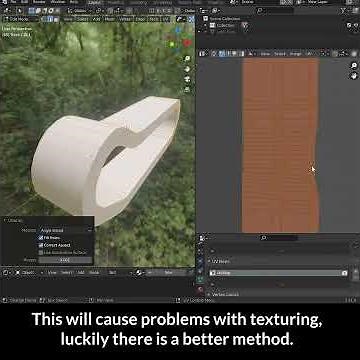Open the Face menu in 3D viewport header
The width and height of the screenshot is (360, 360).
click(x=154, y=19)
